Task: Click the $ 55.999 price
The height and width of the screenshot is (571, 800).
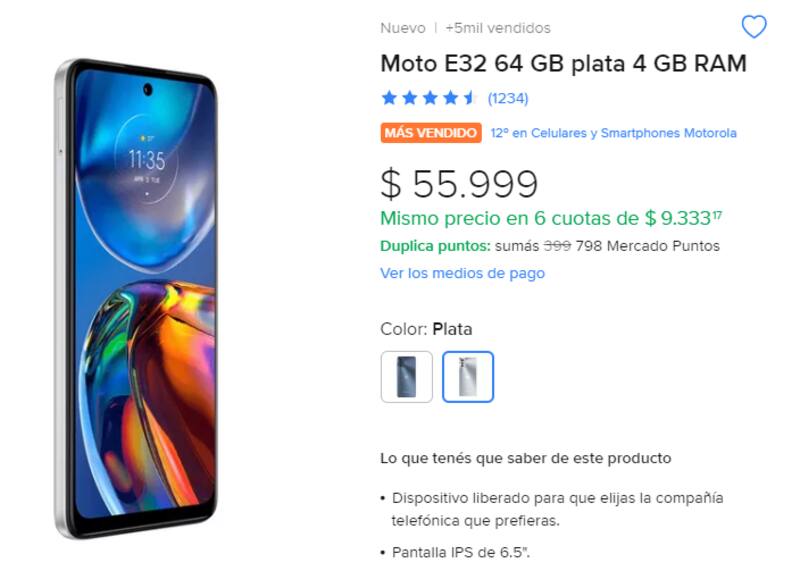Action: pos(459,184)
